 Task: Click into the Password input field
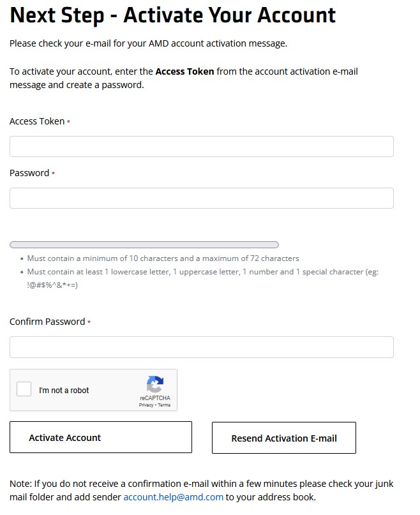pyautogui.click(x=201, y=198)
